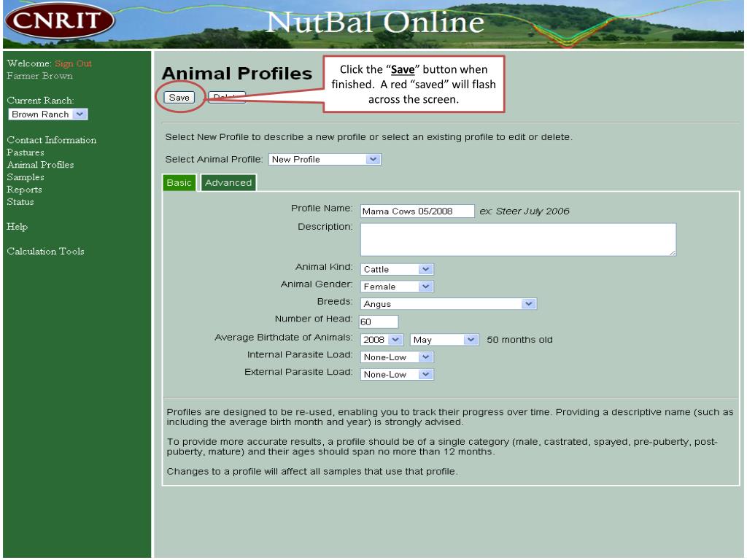Image resolution: width=747 pixels, height=560 pixels.
Task: View the Status page
Action: (20, 202)
